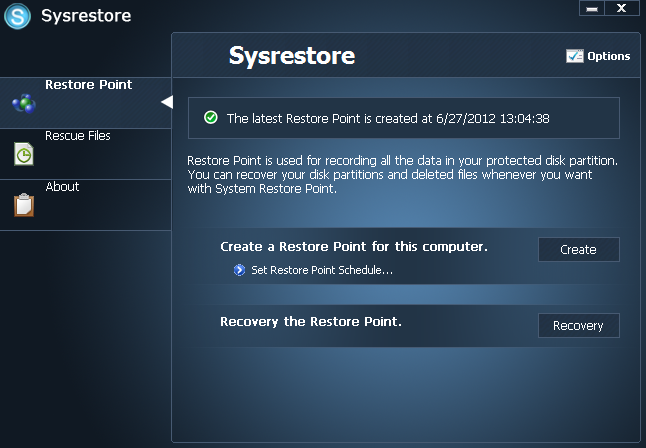Click the latest Restore Point status message
This screenshot has width=646, height=448.
pyautogui.click(x=388, y=118)
